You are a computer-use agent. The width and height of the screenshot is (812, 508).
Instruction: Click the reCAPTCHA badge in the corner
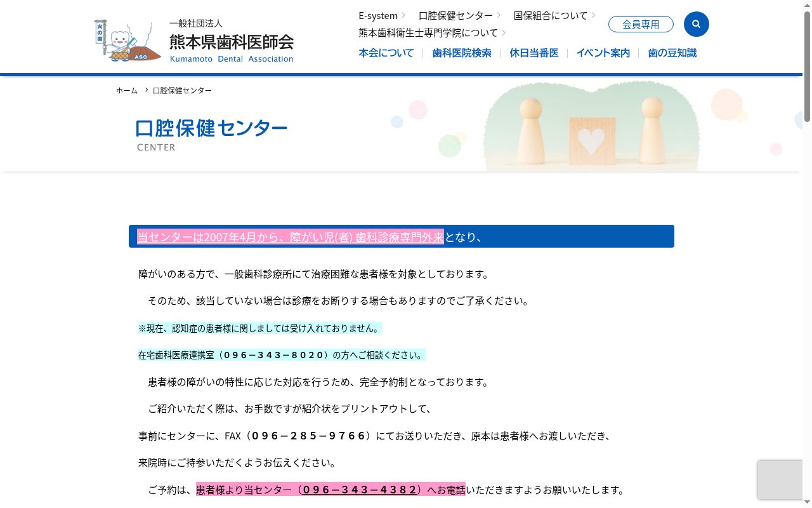[x=780, y=480]
